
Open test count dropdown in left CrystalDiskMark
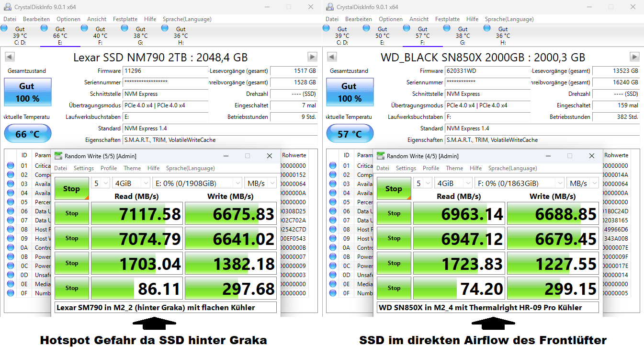(100, 183)
